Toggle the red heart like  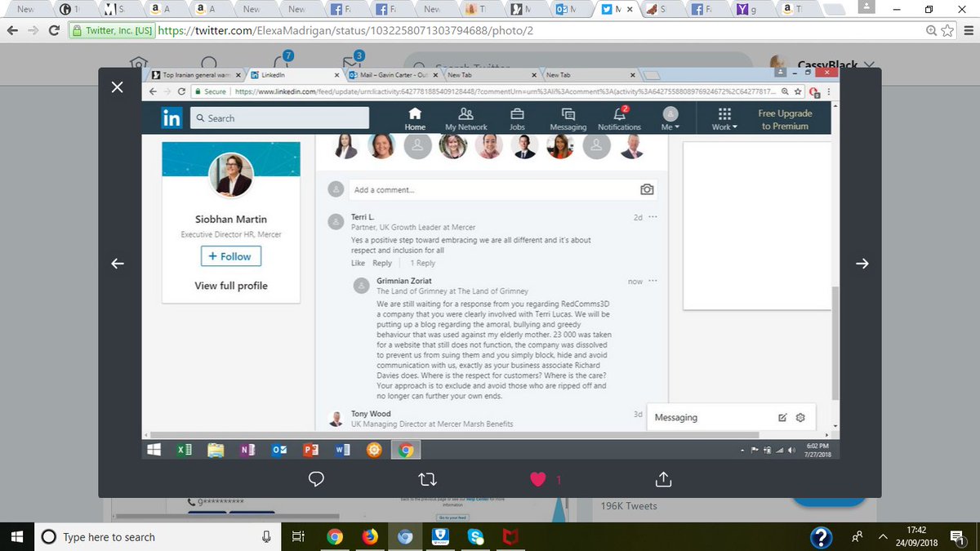tap(537, 479)
